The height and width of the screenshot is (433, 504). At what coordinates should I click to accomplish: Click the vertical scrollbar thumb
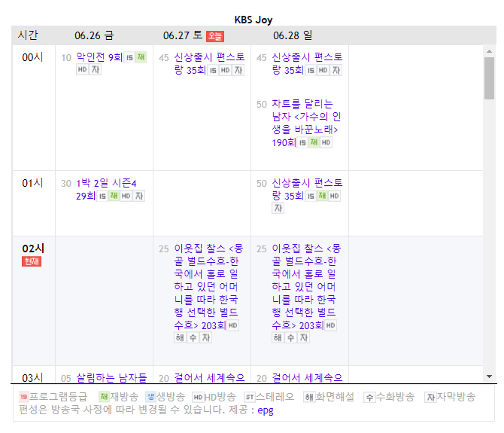pyautogui.click(x=489, y=78)
